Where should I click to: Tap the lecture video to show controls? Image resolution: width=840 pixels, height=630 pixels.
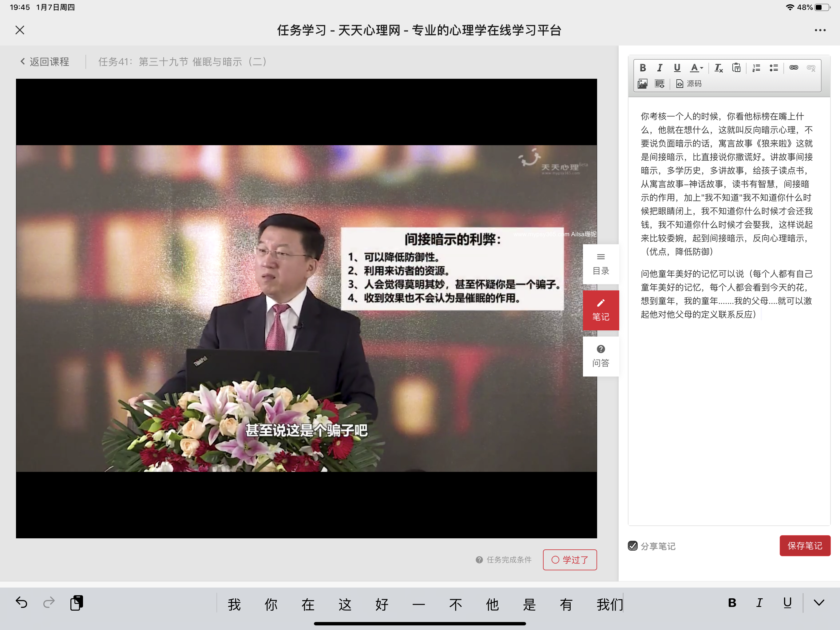[x=306, y=308]
